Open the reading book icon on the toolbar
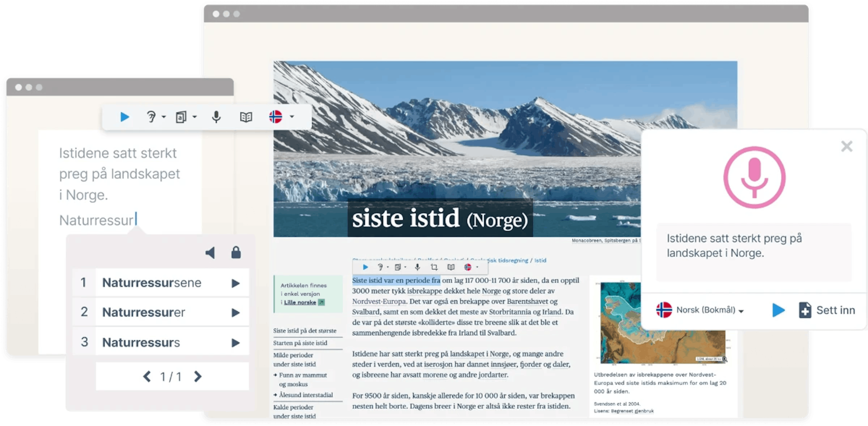This screenshot has height=426, width=868. click(246, 117)
